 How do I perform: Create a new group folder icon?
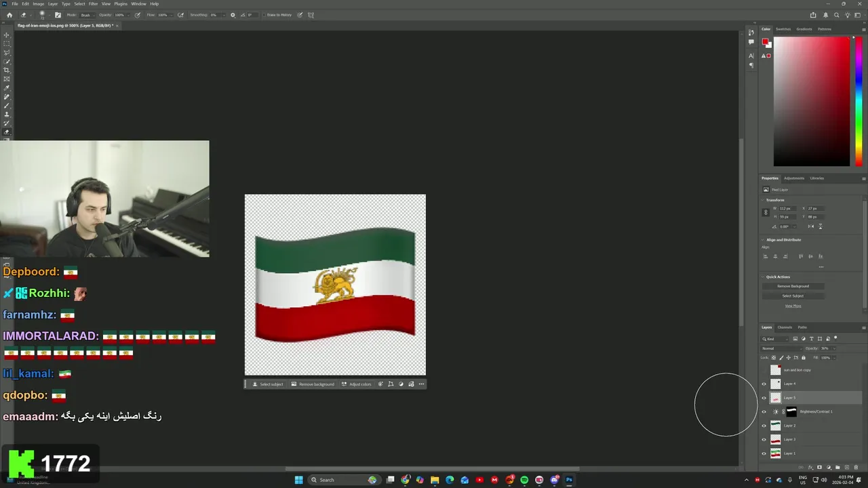[x=837, y=467]
